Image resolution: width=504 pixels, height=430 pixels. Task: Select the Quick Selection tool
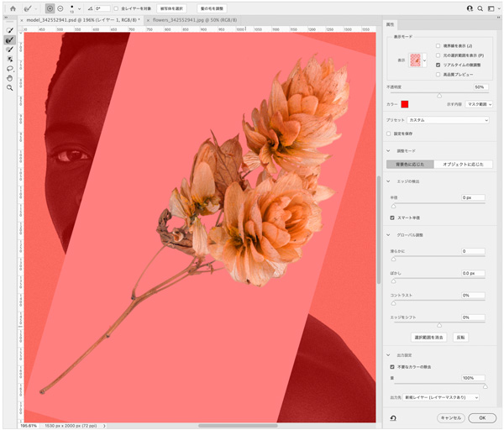tap(10, 30)
